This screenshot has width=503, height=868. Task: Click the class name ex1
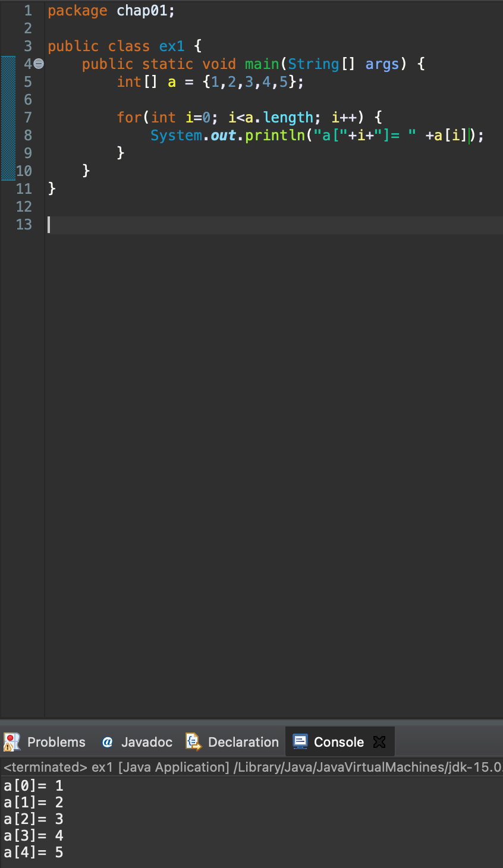click(172, 46)
